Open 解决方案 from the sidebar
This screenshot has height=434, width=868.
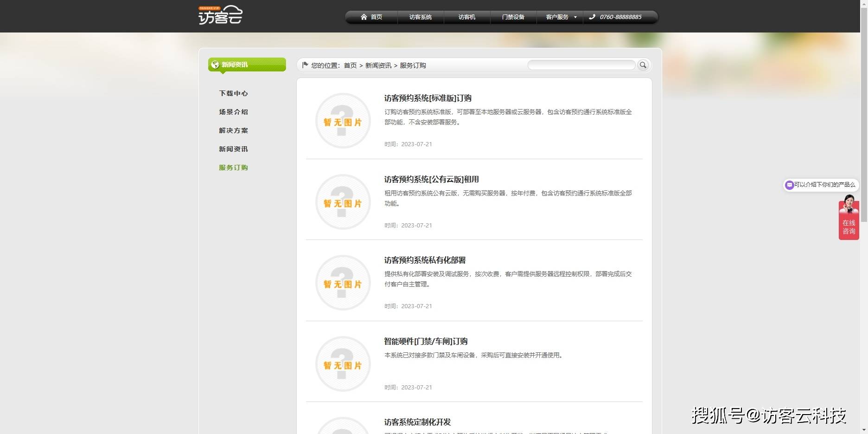[233, 130]
